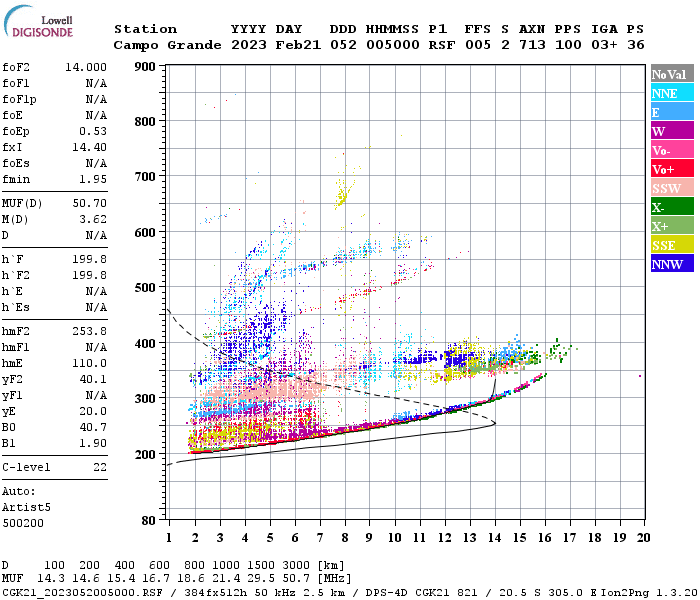Click the Lowell Digisonde logo
The height and width of the screenshot is (600, 700).
[x=38, y=22]
